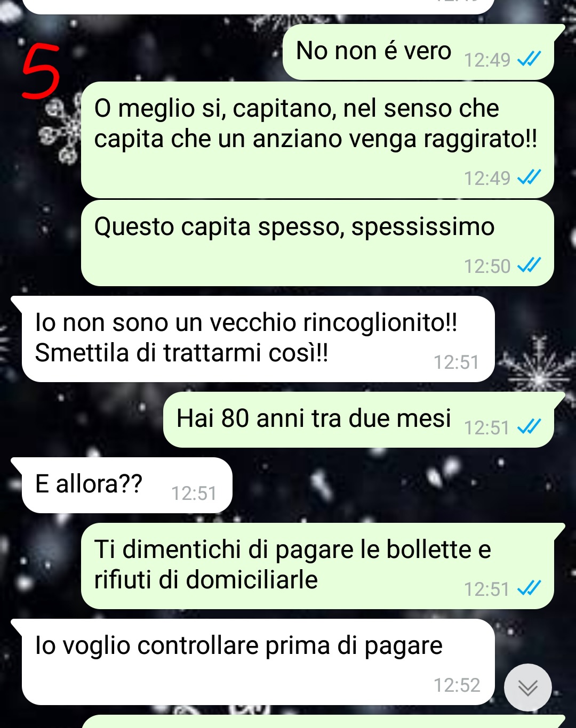Tap the 12:50 timestamp of 'spessissimo' message
Screen dimensions: 576x728
[x=487, y=266]
